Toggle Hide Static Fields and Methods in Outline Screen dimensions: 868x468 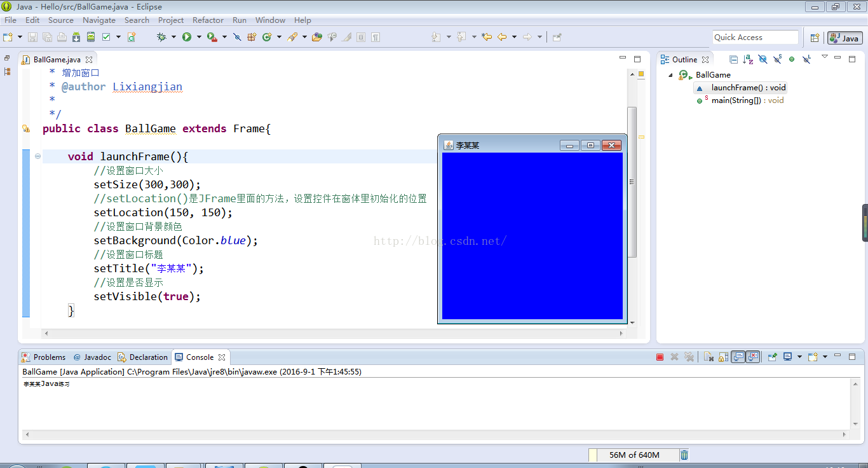[778, 59]
